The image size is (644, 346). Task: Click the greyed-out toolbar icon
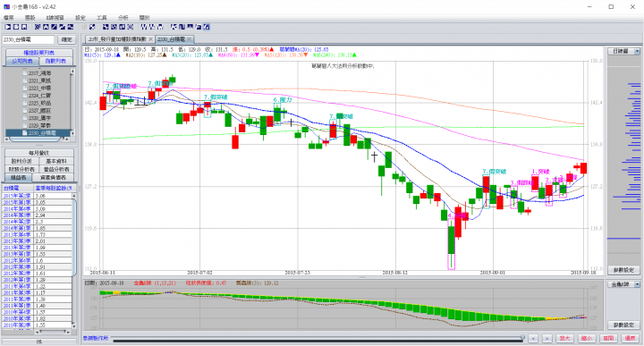click(84, 27)
